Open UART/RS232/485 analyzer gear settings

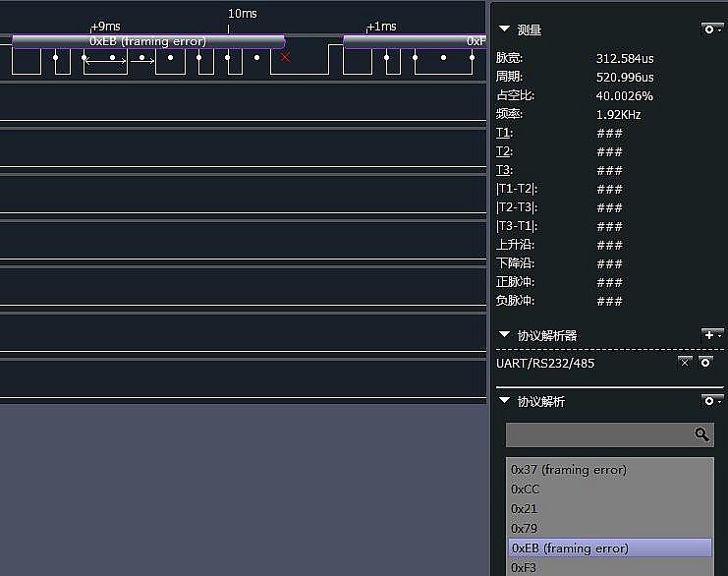705,363
